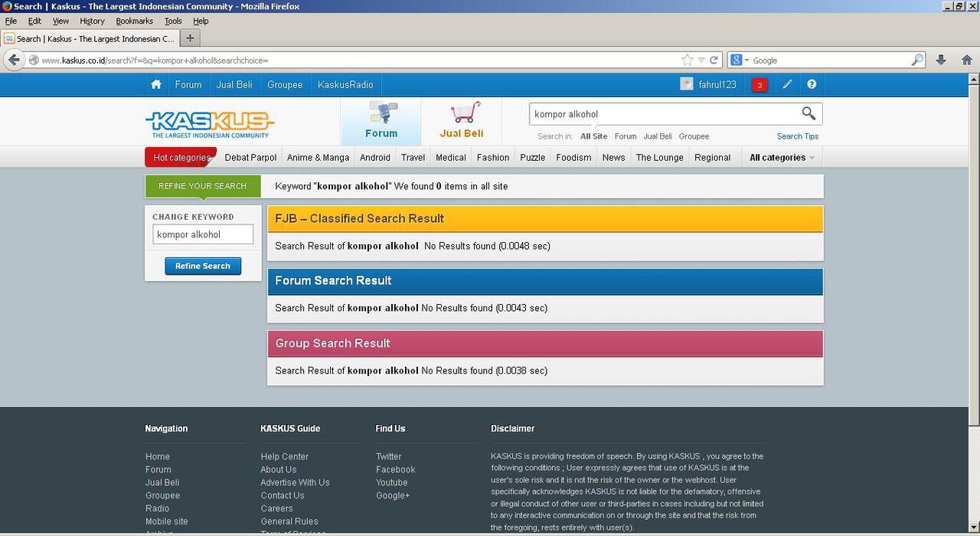Image resolution: width=980 pixels, height=536 pixels.
Task: Select All Site search scope
Action: point(594,136)
